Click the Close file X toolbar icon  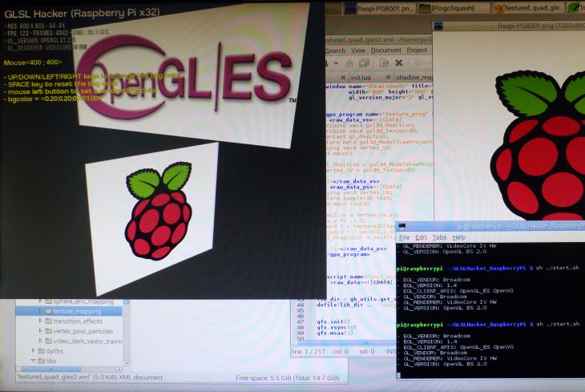click(398, 63)
